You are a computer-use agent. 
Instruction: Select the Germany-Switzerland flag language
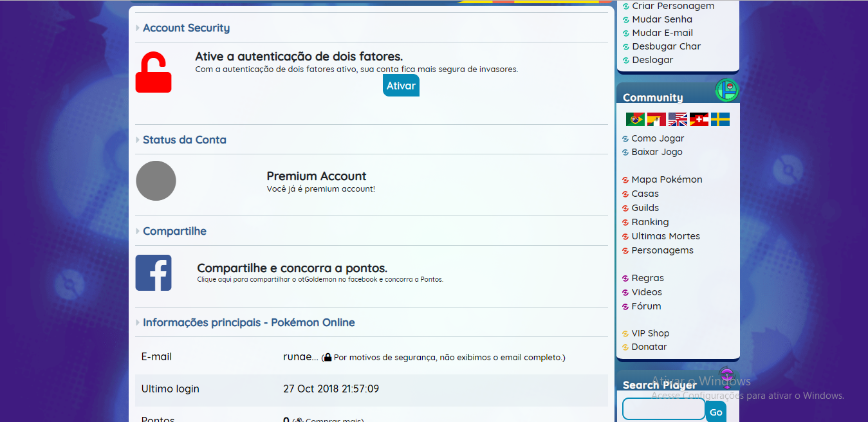click(x=699, y=120)
